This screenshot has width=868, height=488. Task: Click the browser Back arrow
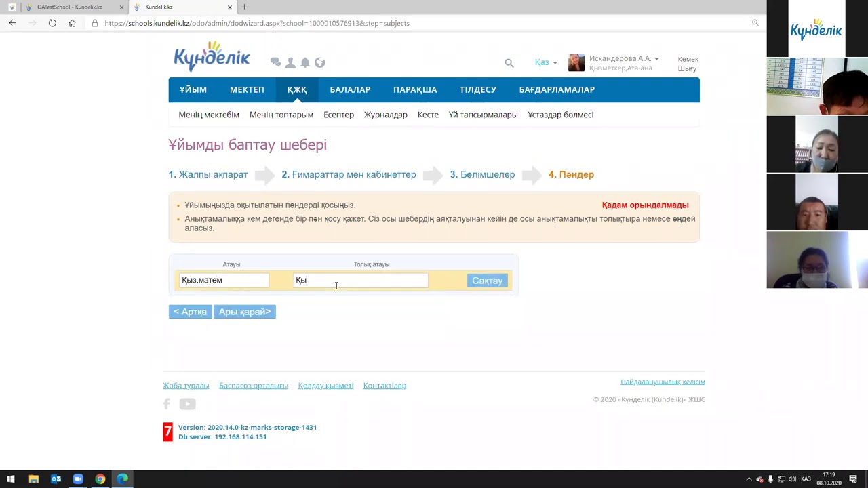click(12, 23)
